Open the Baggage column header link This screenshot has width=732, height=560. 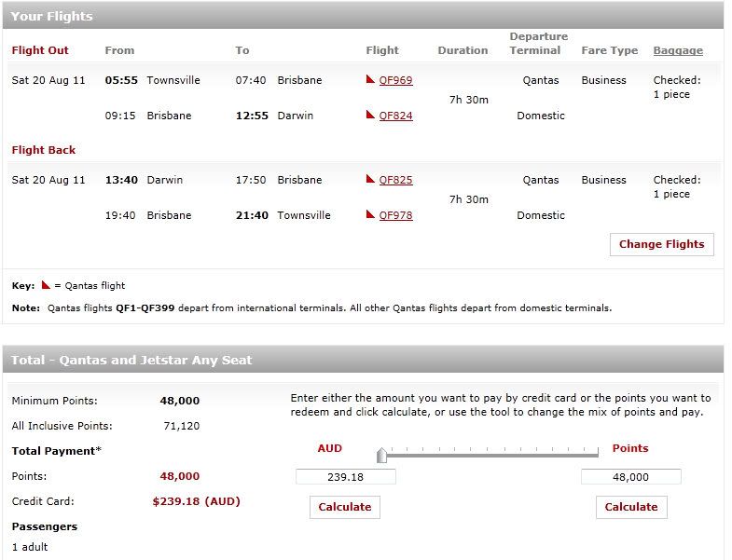click(x=678, y=50)
